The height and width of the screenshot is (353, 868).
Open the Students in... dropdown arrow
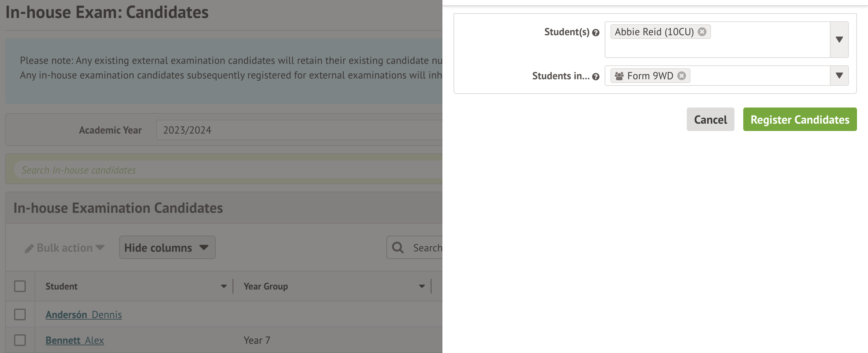click(x=839, y=76)
